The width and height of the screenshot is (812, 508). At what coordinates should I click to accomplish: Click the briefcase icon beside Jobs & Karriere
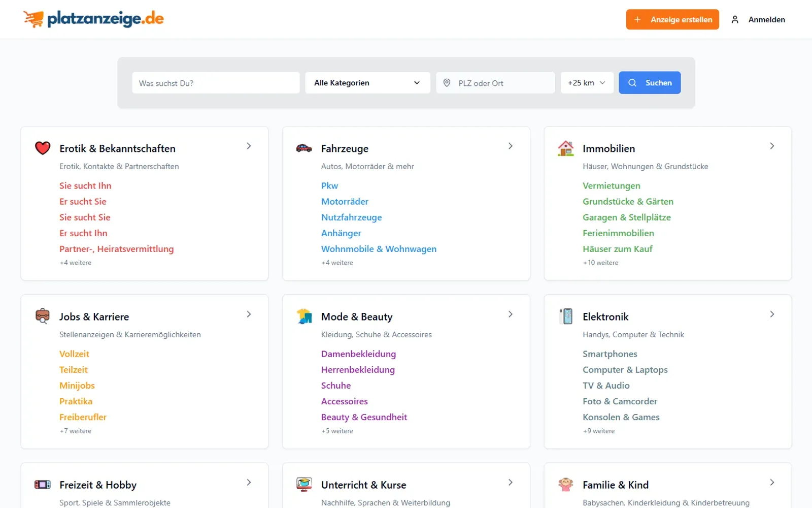[x=43, y=316]
